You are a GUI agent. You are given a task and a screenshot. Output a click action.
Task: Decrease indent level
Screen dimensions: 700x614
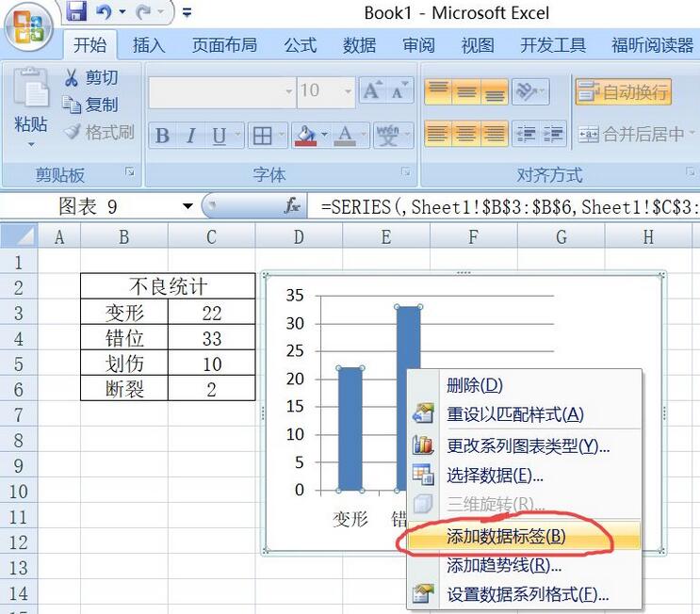point(526,134)
